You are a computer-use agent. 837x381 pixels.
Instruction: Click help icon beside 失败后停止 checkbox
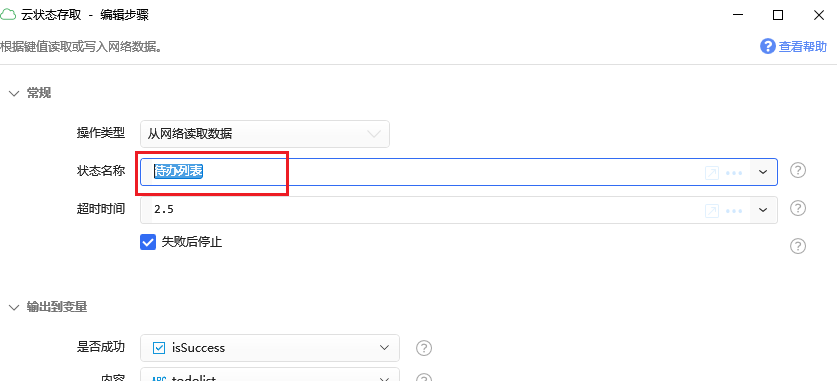(797, 246)
